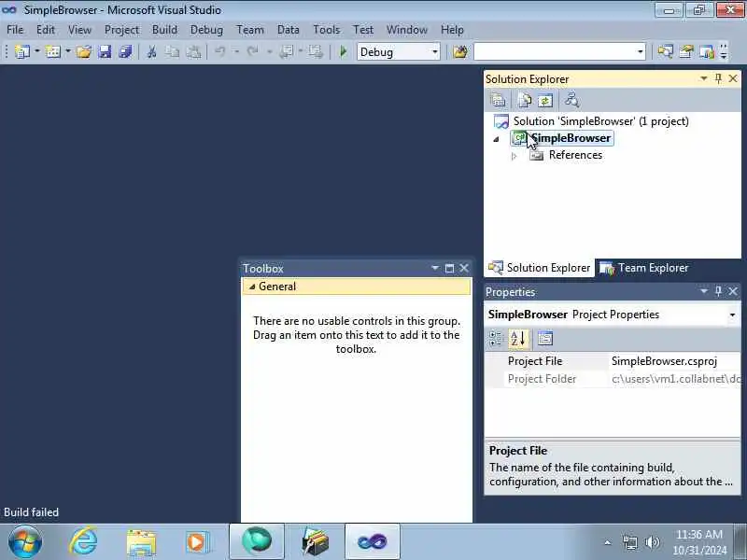This screenshot has height=560, width=747.
Task: Open the Test menu
Action: point(363,30)
